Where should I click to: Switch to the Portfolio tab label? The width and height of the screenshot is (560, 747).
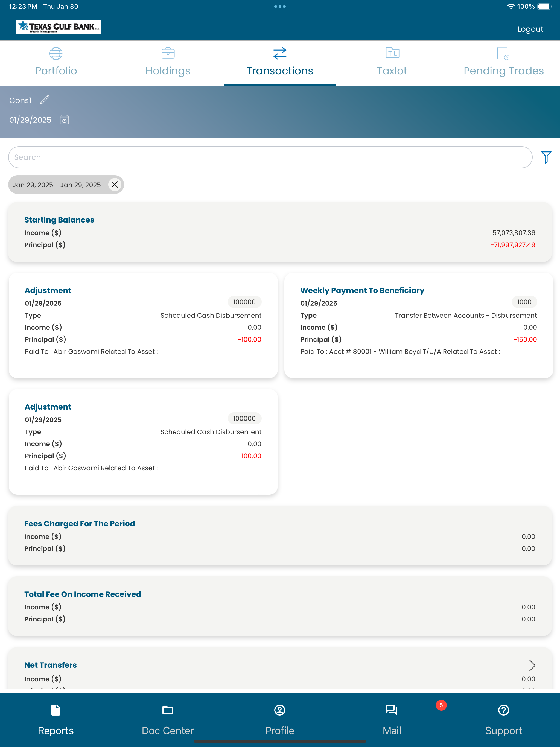56,71
